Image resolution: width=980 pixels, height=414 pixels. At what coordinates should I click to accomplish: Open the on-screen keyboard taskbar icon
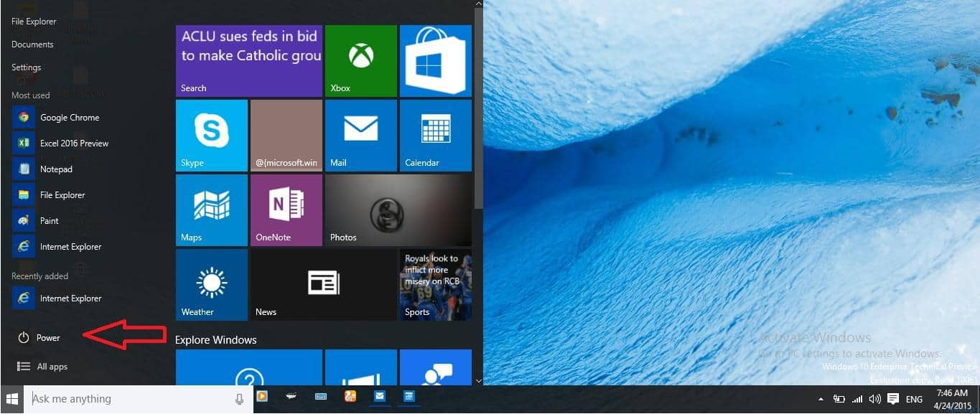tap(321, 396)
